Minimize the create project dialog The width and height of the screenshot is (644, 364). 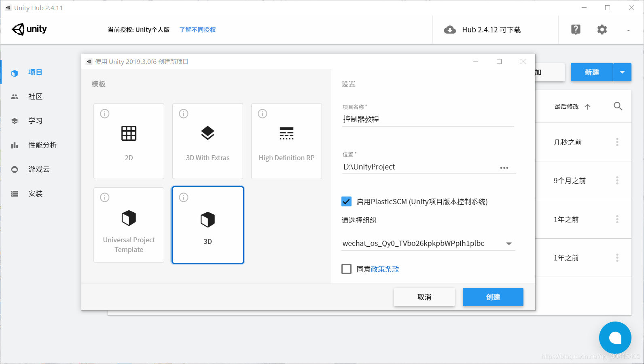[476, 61]
